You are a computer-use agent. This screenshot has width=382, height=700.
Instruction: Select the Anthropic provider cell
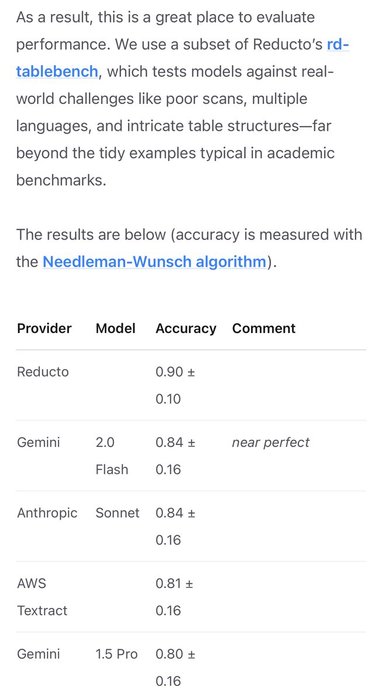click(x=47, y=513)
